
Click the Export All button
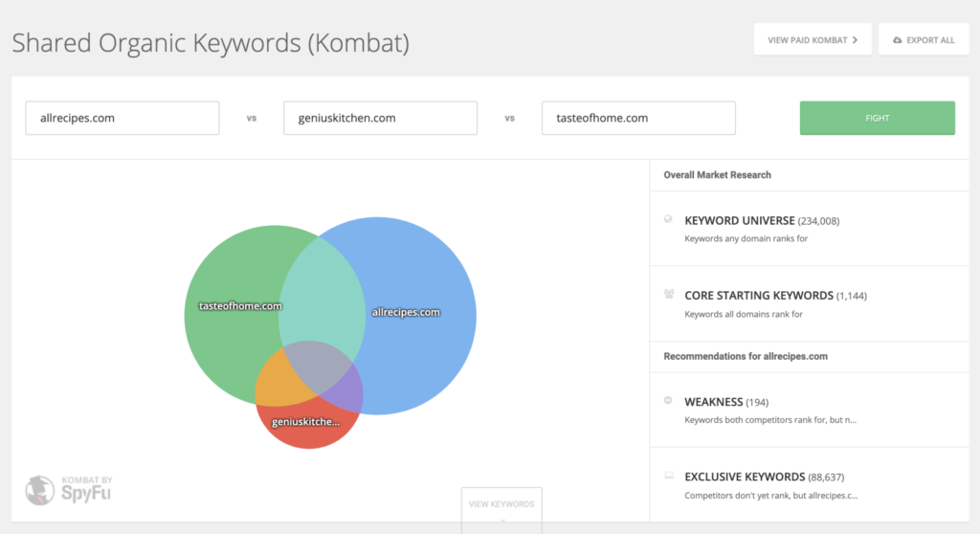[x=924, y=40]
